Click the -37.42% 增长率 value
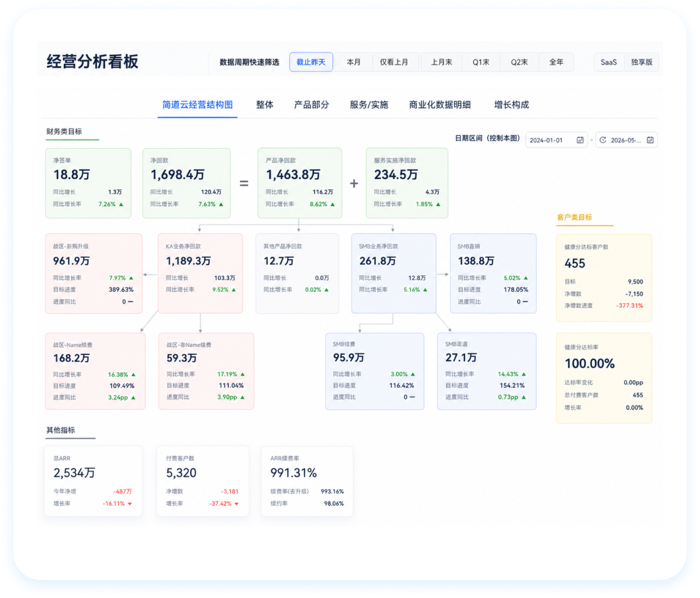The image size is (700, 598). pos(221,504)
